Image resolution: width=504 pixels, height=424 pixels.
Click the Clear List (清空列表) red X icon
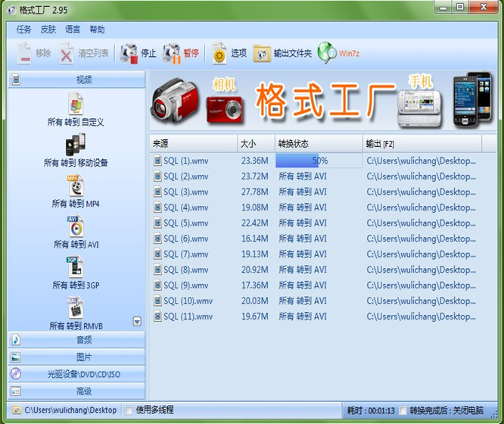(x=66, y=54)
